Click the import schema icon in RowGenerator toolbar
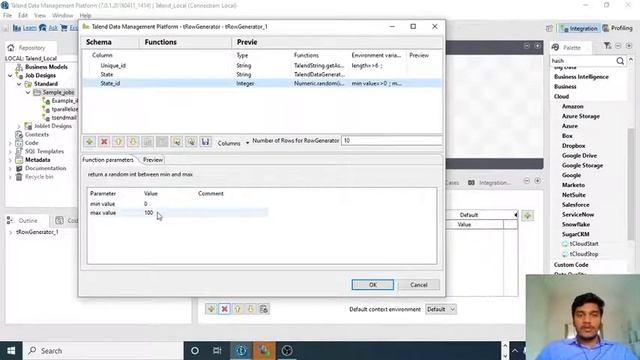 (177, 142)
